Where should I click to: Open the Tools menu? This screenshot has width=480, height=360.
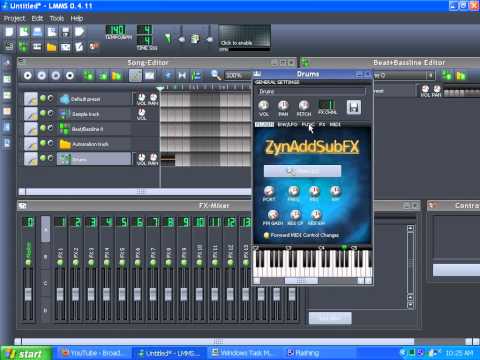[x=57, y=18]
